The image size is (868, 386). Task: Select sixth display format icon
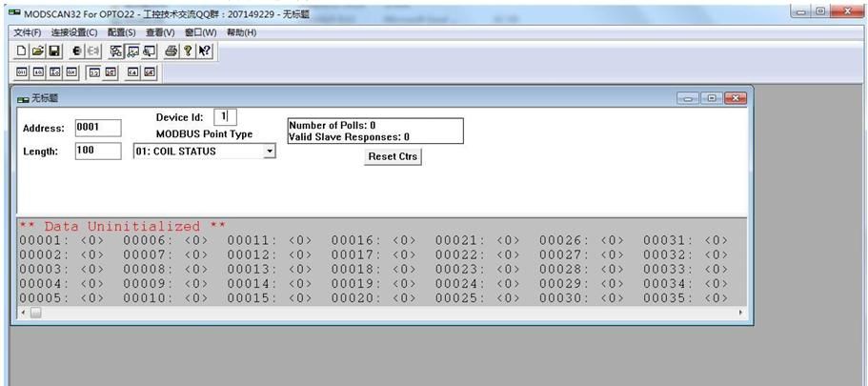coord(111,72)
